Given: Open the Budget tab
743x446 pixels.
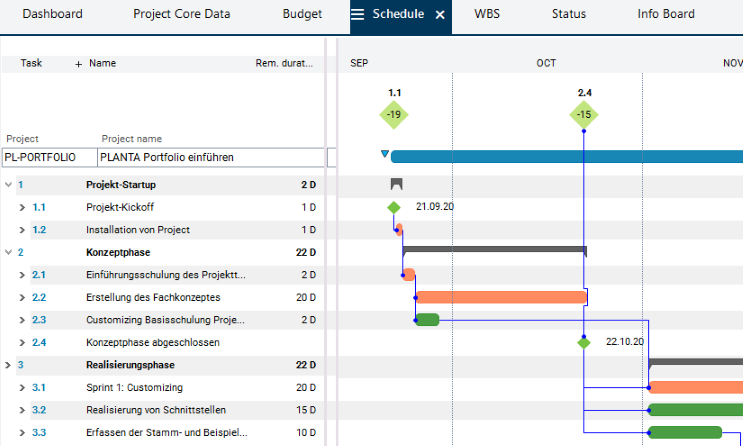Looking at the screenshot, I should [x=302, y=15].
